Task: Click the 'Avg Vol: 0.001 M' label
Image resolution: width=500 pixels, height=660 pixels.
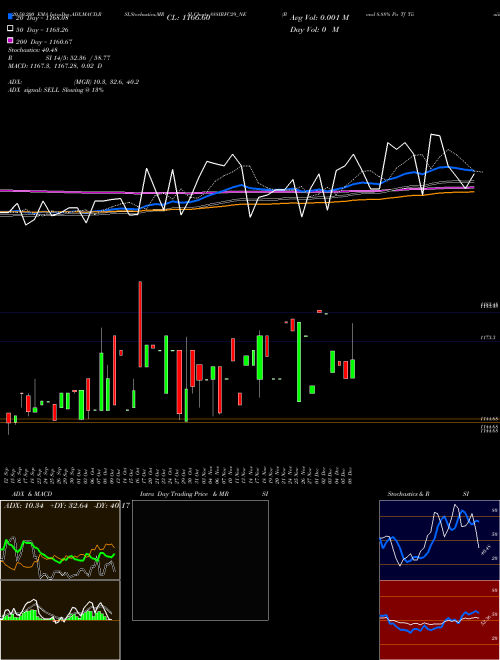Action: [x=319, y=18]
